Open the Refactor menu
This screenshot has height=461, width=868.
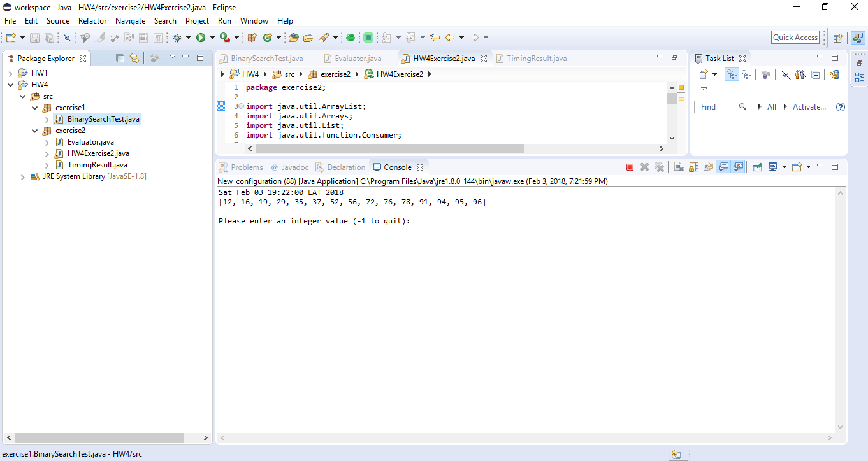pos(92,20)
